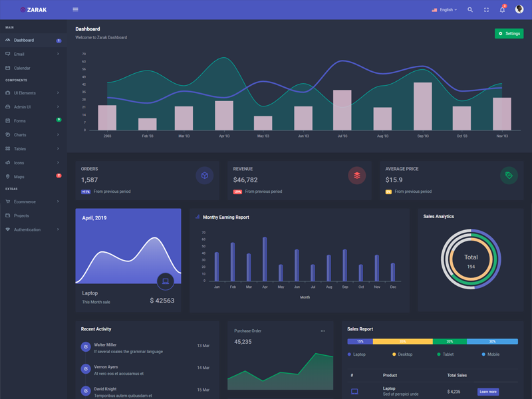Open Purchase Order options ellipsis menu
This screenshot has height=399, width=532.
(323, 331)
